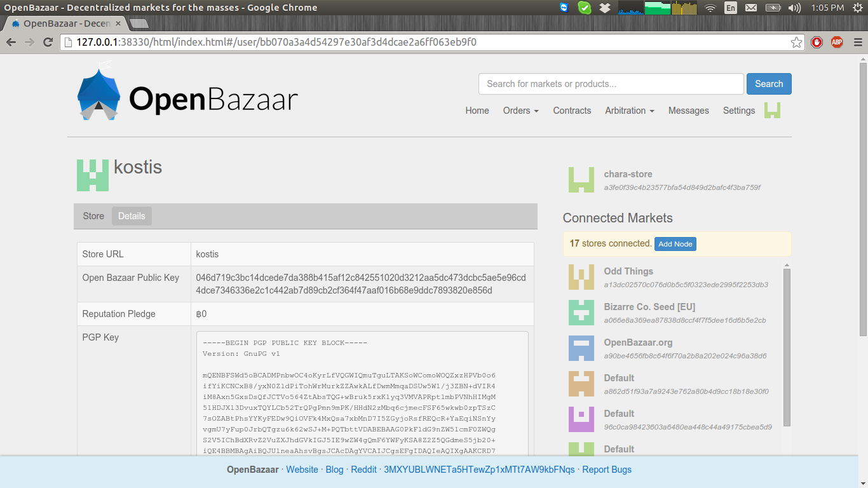Click the main page vertical scrollbar

863,200
